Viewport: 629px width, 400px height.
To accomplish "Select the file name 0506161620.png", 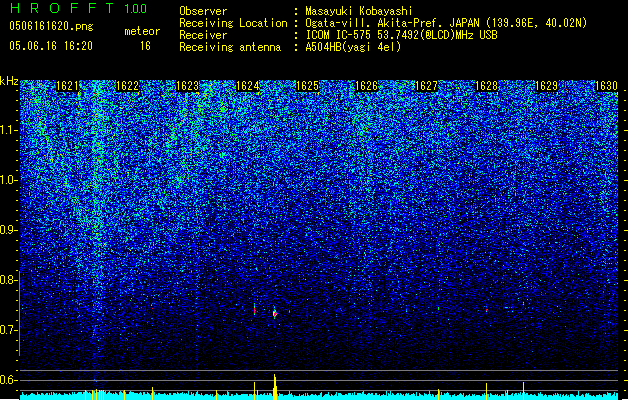I will click(x=51, y=26).
